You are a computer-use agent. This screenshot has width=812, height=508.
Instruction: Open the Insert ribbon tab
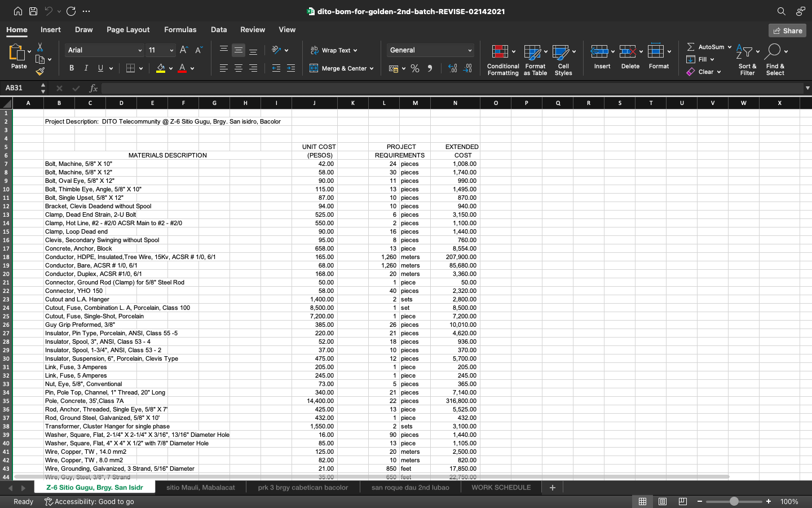click(51, 29)
